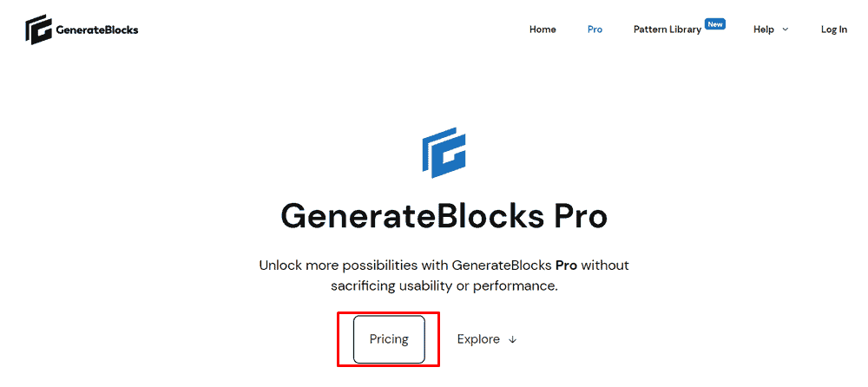Follow the Explore link

coord(478,338)
